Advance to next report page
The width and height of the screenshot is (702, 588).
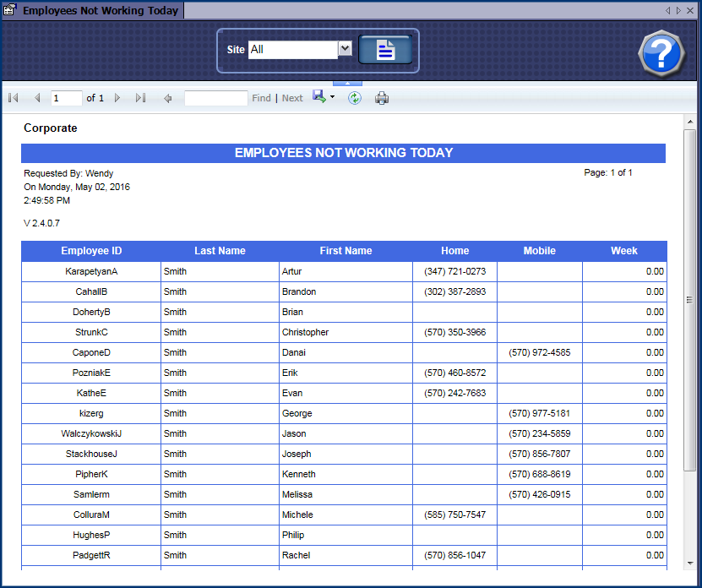(x=117, y=98)
